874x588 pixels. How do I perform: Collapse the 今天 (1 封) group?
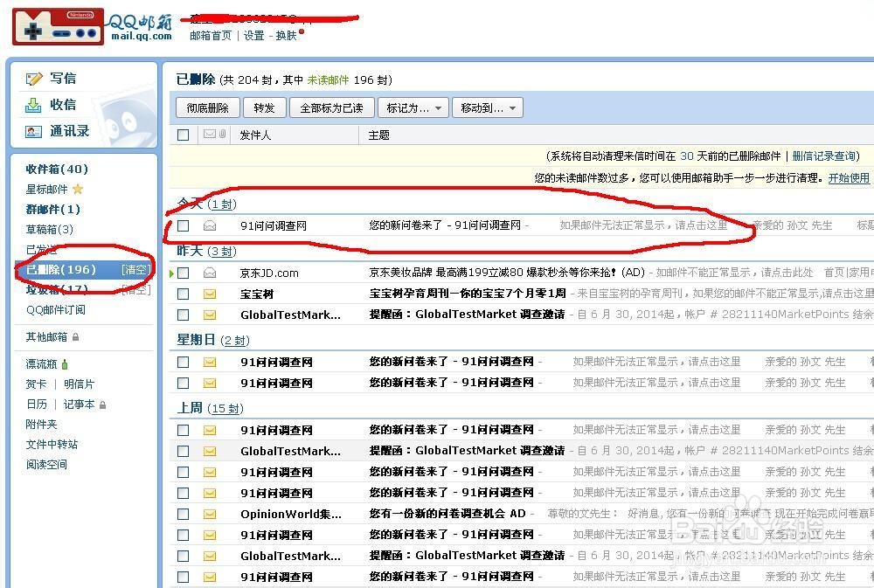coord(206,204)
